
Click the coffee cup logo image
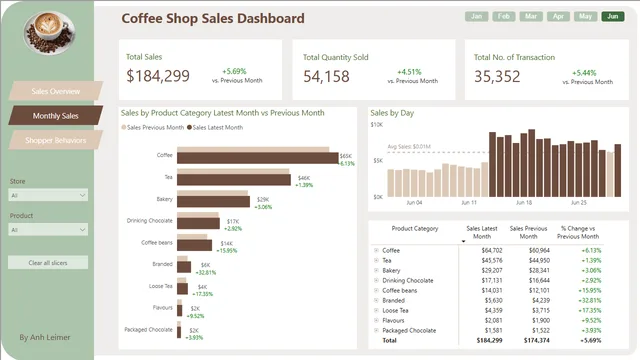pos(49,32)
